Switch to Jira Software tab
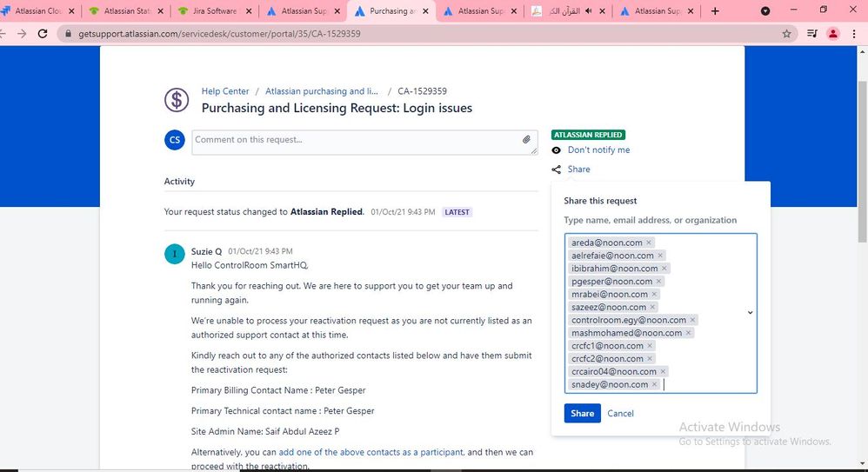868x472 pixels. click(x=214, y=11)
